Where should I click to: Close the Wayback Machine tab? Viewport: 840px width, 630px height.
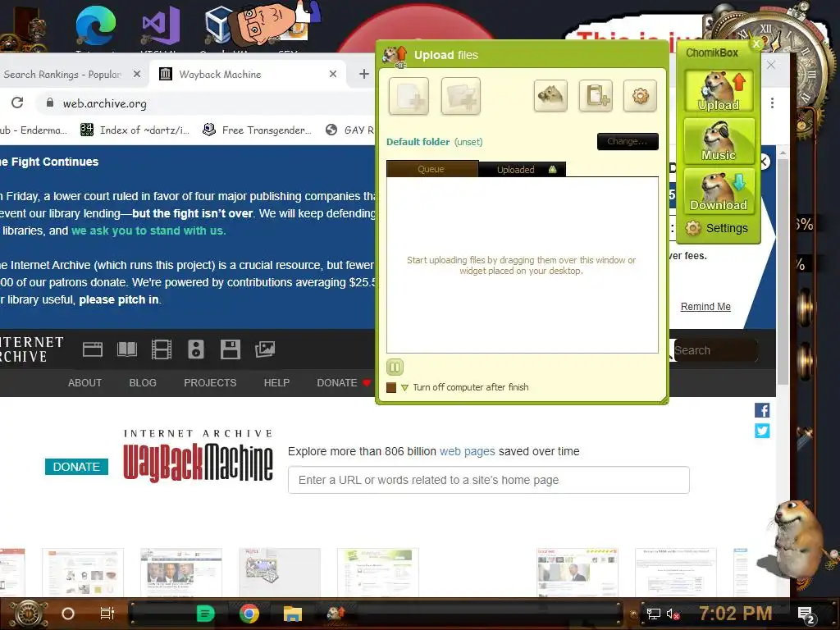coord(333,74)
